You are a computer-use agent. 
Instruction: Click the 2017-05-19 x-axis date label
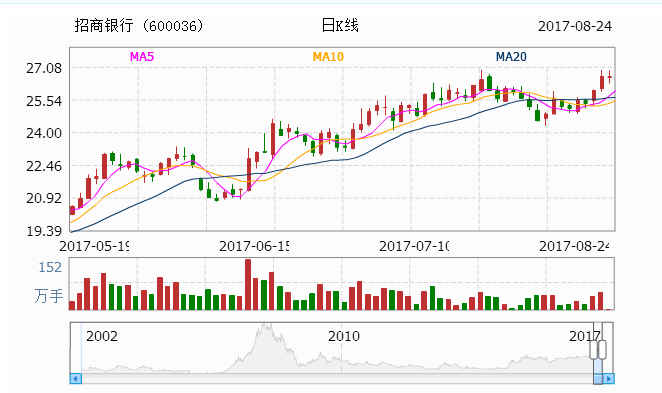coord(94,246)
